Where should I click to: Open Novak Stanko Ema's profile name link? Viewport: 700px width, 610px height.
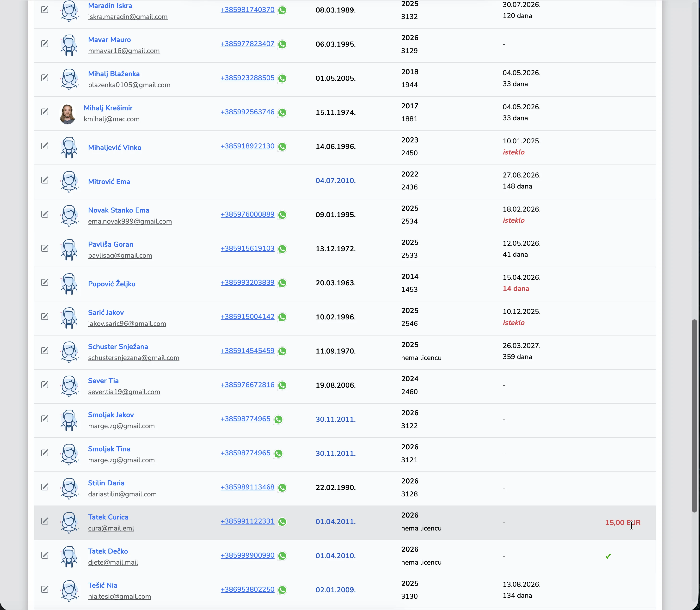pos(118,210)
